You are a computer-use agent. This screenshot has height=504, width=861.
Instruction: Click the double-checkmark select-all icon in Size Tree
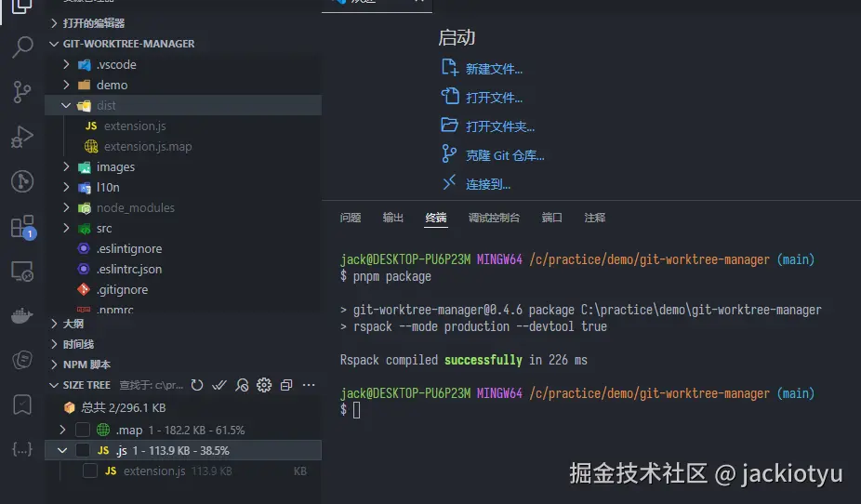(219, 385)
